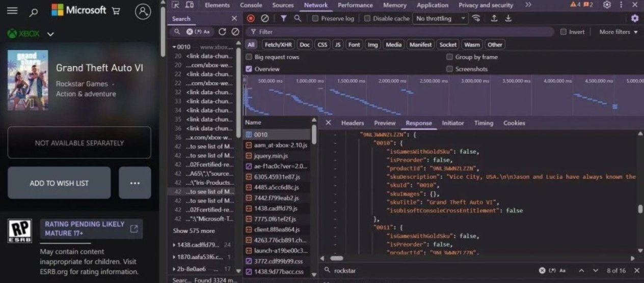Select the Fetch/XHR filter button
Screen dimensions: 644x283
(x=278, y=44)
